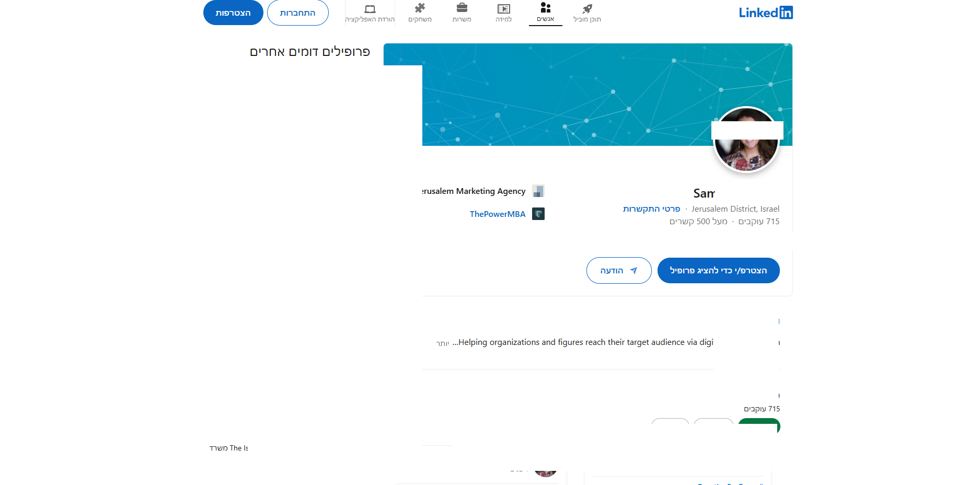Open the Jerusalem Marketing Agency company logo
This screenshot has width=980, height=485.
point(538,191)
